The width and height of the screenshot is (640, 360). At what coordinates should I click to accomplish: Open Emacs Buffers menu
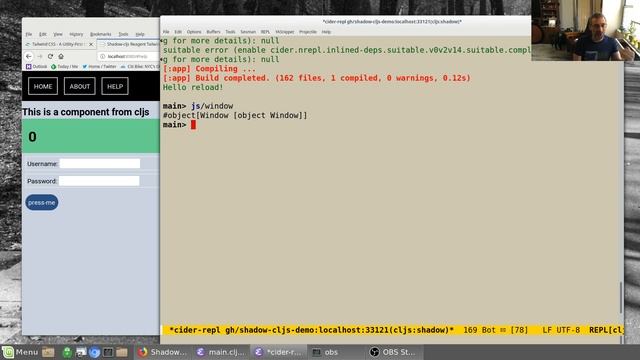point(213,32)
